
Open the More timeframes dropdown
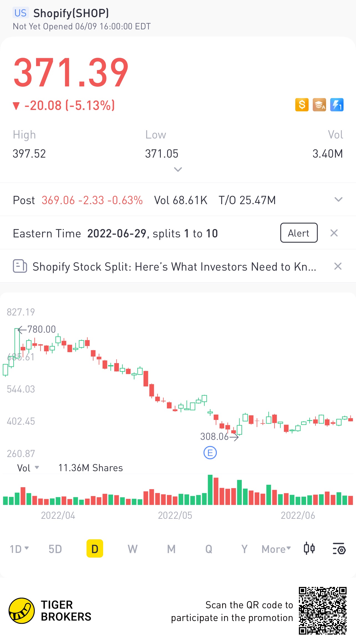(276, 549)
